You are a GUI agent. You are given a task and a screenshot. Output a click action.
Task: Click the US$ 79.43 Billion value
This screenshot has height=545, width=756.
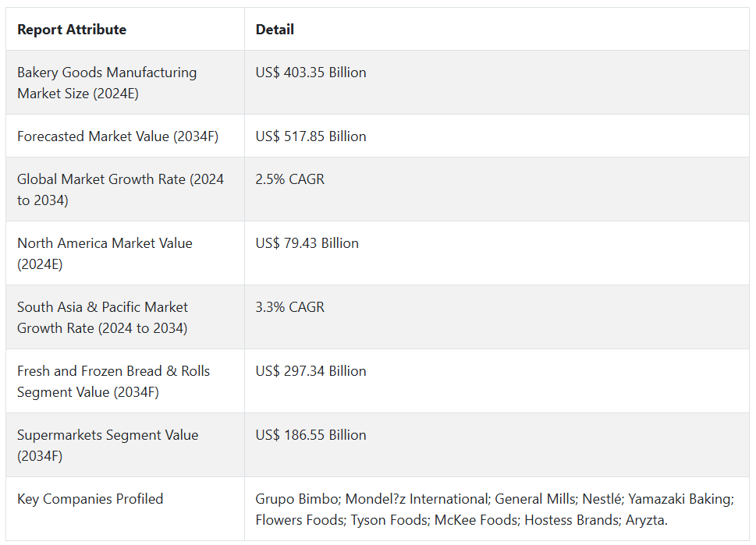307,243
